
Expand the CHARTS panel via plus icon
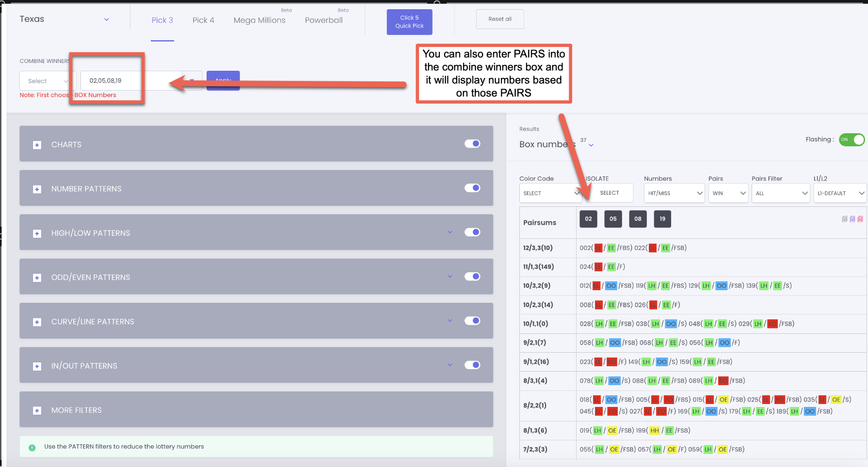[x=37, y=144]
